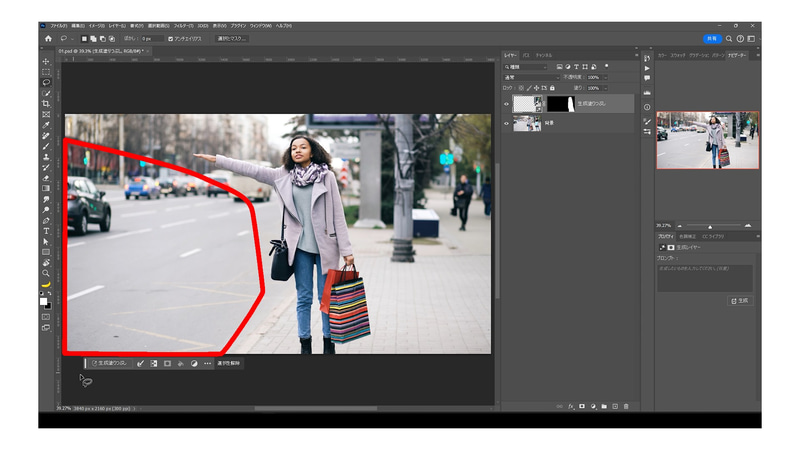Hide the background layer eye
This screenshot has width=800, height=450.
(507, 123)
